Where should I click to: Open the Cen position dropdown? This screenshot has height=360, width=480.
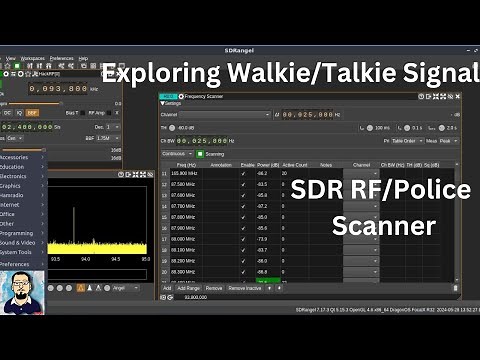[x=15, y=138]
